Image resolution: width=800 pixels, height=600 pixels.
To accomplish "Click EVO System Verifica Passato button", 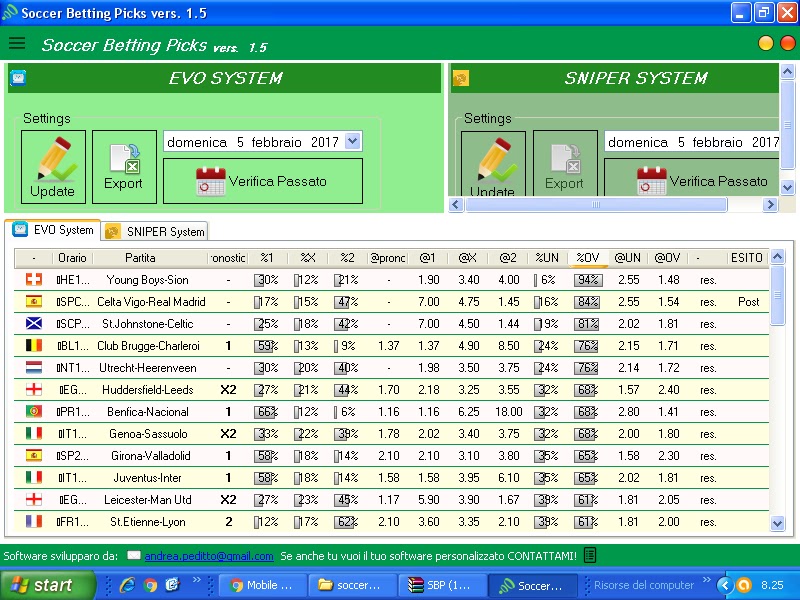I will click(x=263, y=181).
